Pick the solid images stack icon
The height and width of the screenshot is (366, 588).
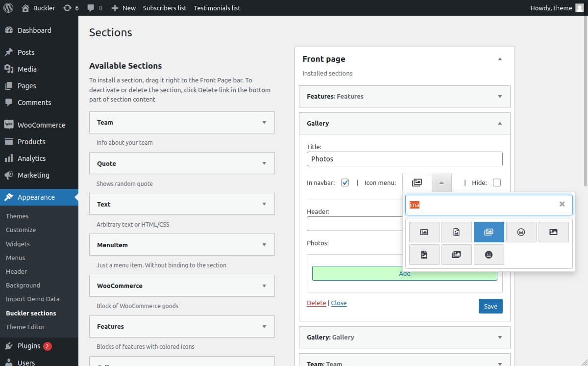456,255
